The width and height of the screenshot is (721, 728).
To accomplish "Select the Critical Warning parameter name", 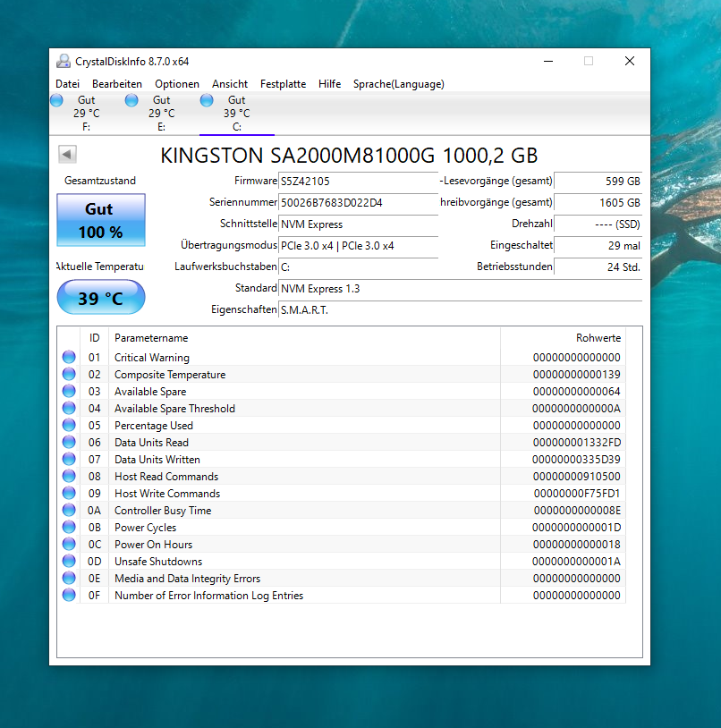I will pos(152,358).
